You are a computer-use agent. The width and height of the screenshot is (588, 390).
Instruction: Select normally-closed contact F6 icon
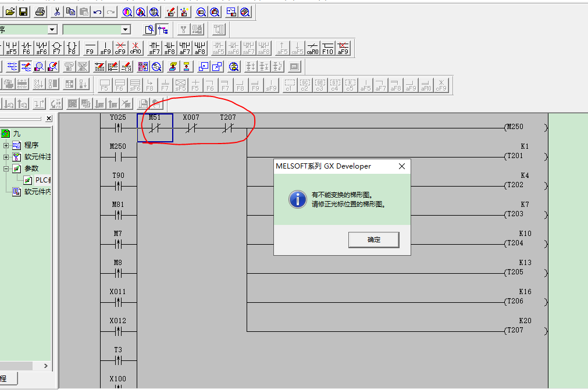pos(26,48)
